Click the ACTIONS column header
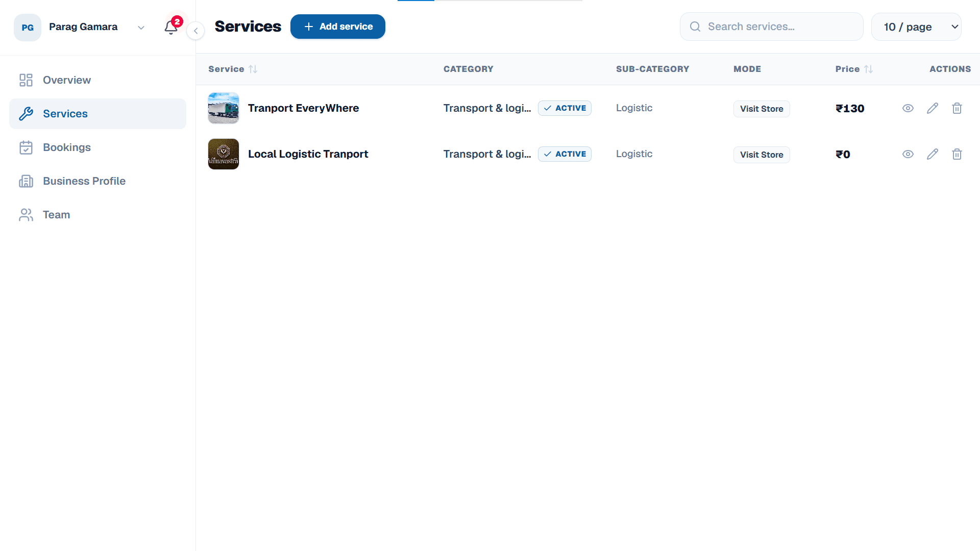 click(x=950, y=69)
